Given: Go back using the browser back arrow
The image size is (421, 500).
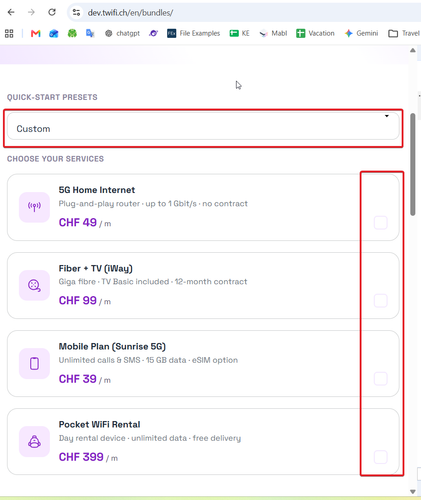Looking at the screenshot, I should tap(11, 12).
